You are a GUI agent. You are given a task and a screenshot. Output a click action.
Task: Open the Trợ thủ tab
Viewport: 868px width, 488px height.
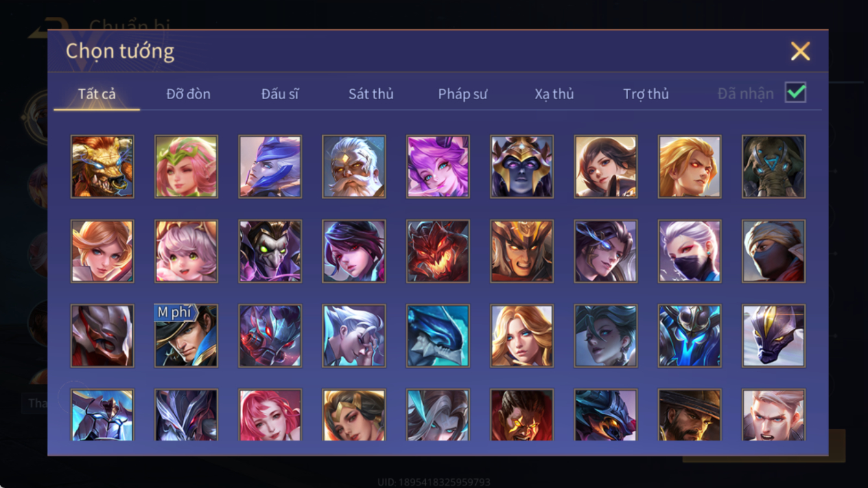tap(646, 94)
